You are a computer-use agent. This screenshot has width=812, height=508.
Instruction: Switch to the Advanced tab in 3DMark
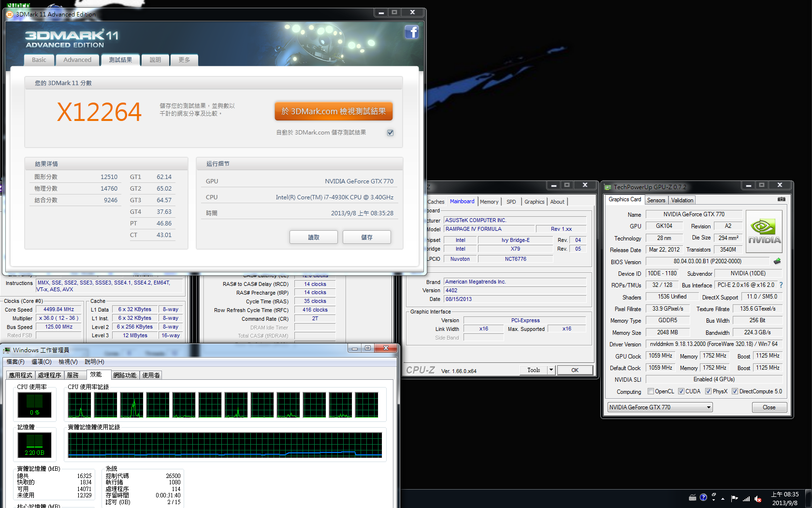(x=77, y=60)
